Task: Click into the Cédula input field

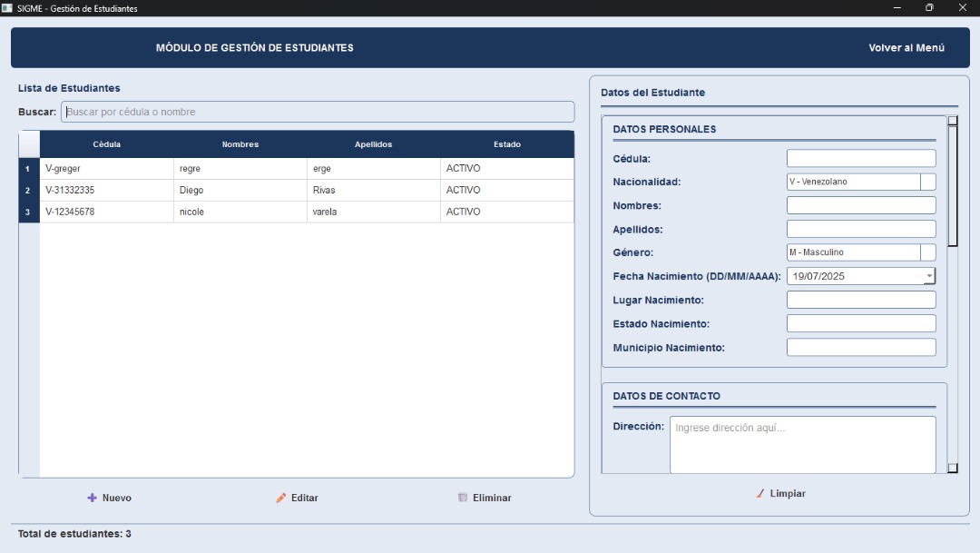Action: point(860,159)
